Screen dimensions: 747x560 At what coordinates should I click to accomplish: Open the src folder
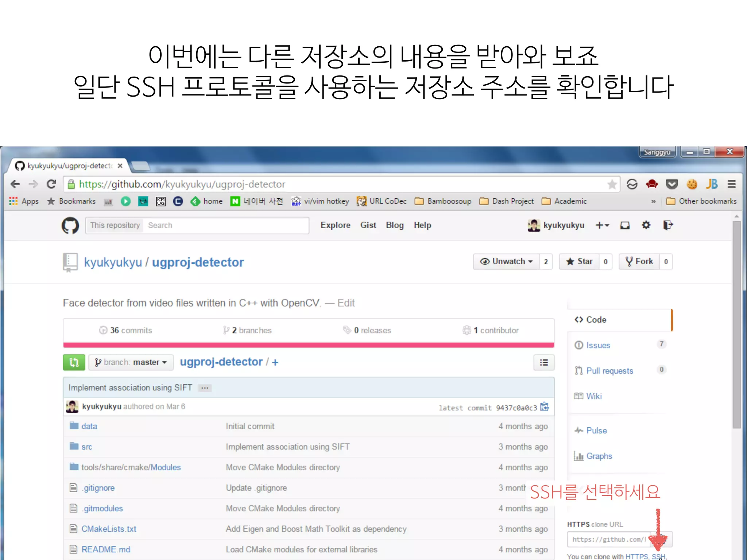tap(86, 447)
